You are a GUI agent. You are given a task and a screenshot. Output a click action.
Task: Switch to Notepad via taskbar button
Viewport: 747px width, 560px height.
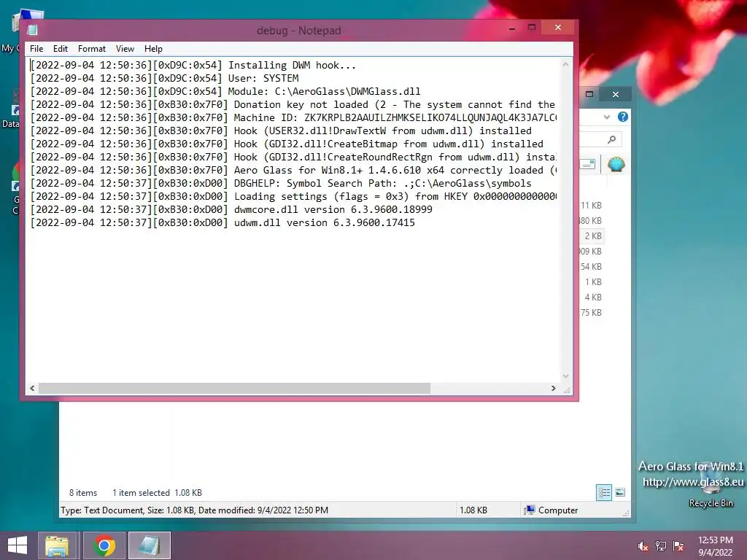[149, 545]
